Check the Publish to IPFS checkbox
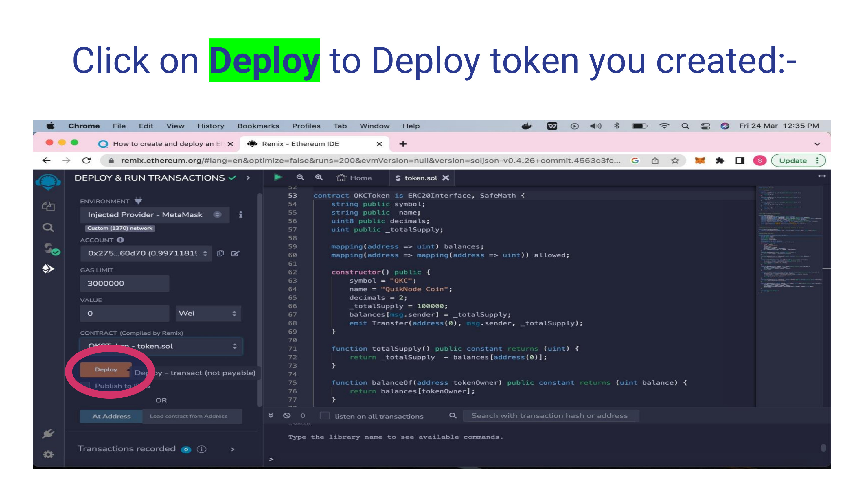 pos(85,386)
